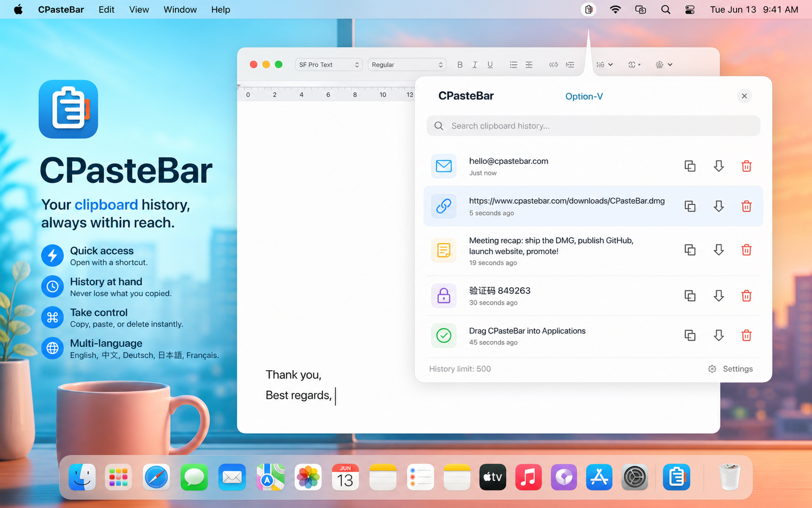Delete the CPasteBar.dmg link entry

coord(746,206)
